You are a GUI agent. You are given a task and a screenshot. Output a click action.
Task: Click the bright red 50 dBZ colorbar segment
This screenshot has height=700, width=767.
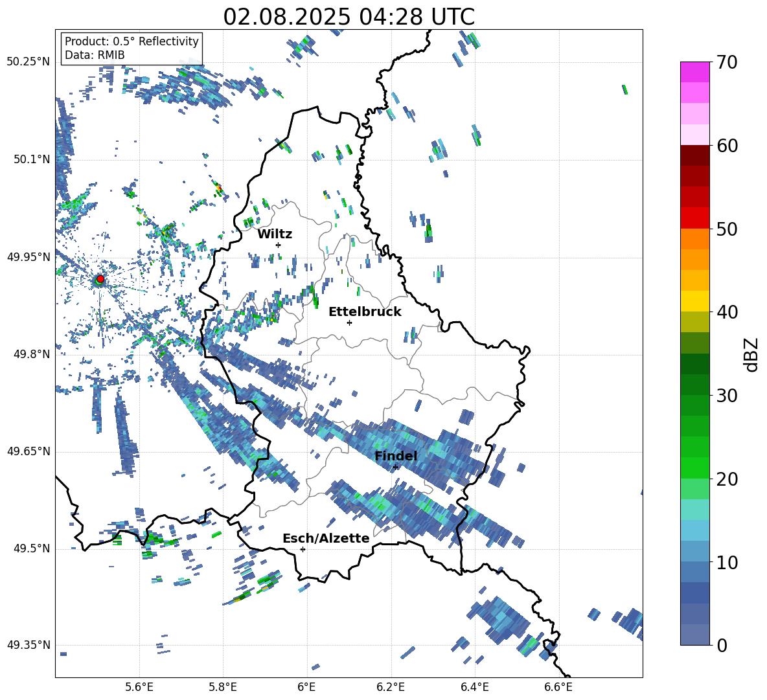click(694, 218)
